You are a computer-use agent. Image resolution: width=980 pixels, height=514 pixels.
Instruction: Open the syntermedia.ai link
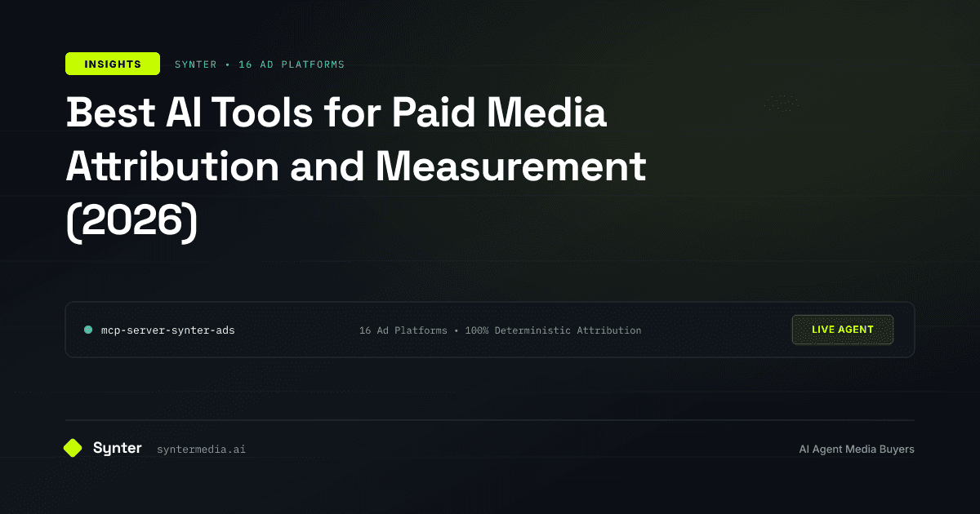[x=201, y=449]
